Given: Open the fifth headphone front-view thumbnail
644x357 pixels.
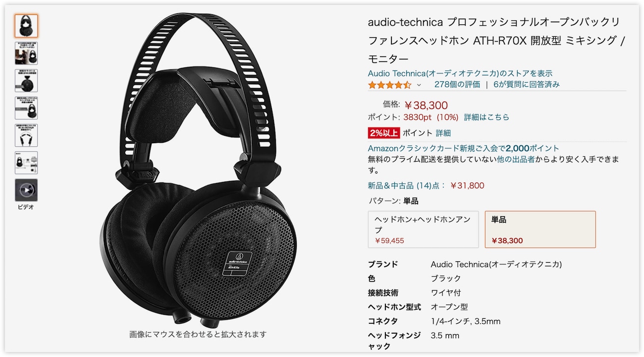Looking at the screenshot, I should 26,135.
